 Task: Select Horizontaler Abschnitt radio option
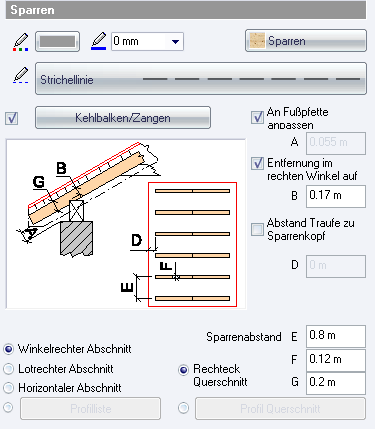[x=8, y=388]
